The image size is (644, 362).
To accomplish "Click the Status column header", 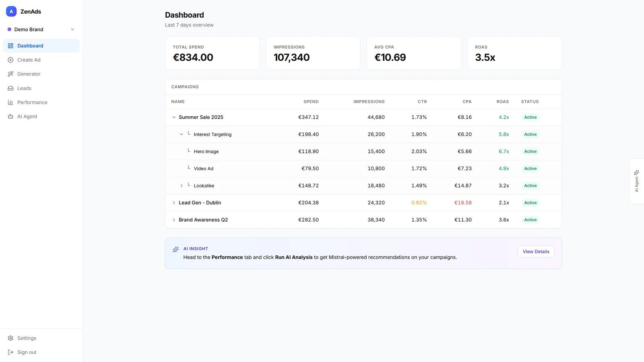I will 530,102.
